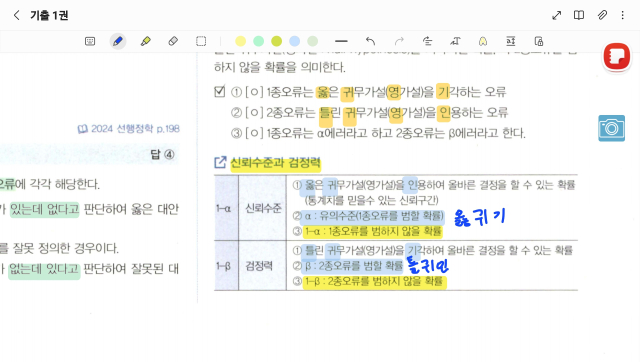This screenshot has width=640, height=362.
Task: Switch to keyboard text input mode
Action: tap(90, 41)
